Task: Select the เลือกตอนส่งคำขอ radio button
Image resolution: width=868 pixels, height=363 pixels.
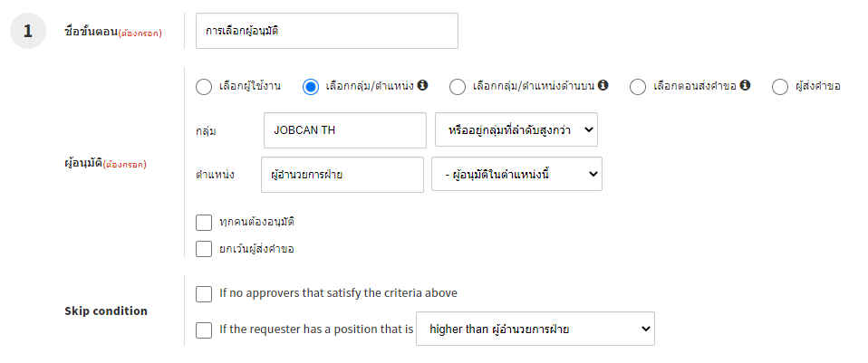Action: click(x=638, y=87)
